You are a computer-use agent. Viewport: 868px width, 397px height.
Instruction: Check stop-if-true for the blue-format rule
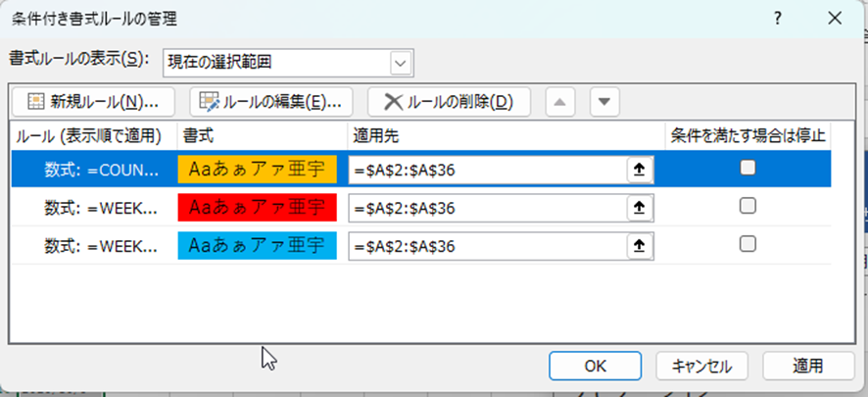pyautogui.click(x=747, y=244)
